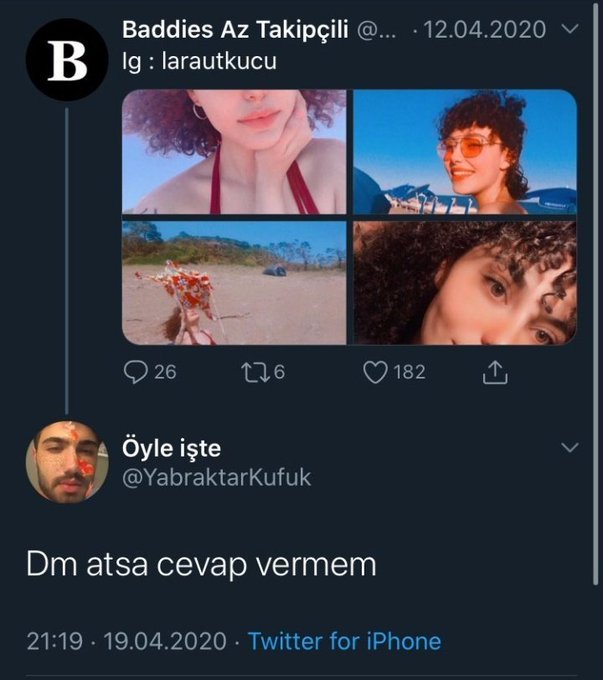Image resolution: width=603 pixels, height=680 pixels.
Task: Click the reply speech bubble icon
Action: pyautogui.click(x=135, y=373)
